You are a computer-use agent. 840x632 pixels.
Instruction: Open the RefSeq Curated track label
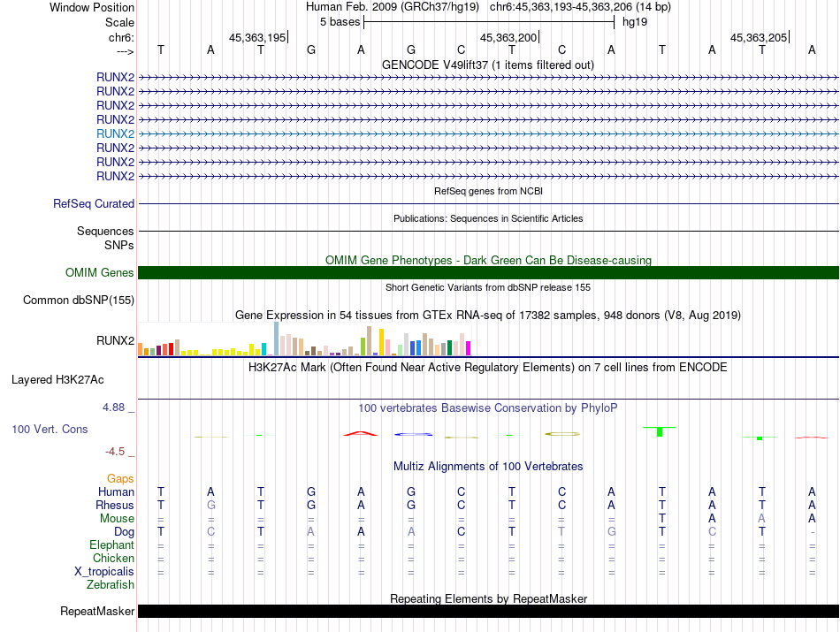[x=94, y=203]
